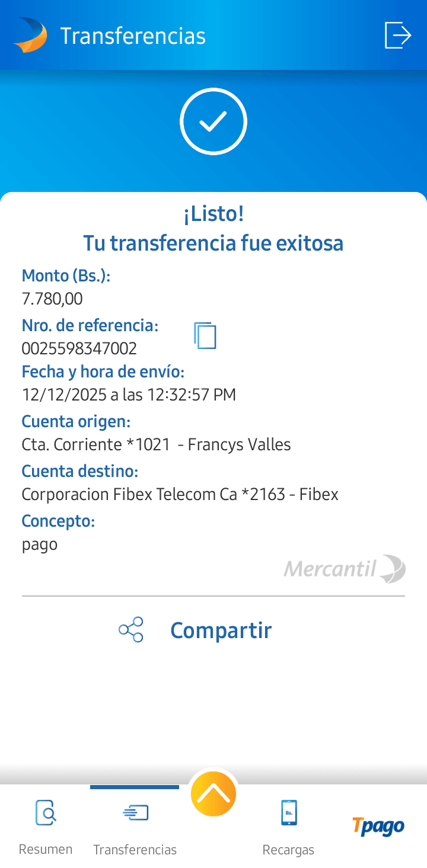The width and height of the screenshot is (427, 868).
Task: Tap the Recargas phone icon
Action: click(x=289, y=812)
